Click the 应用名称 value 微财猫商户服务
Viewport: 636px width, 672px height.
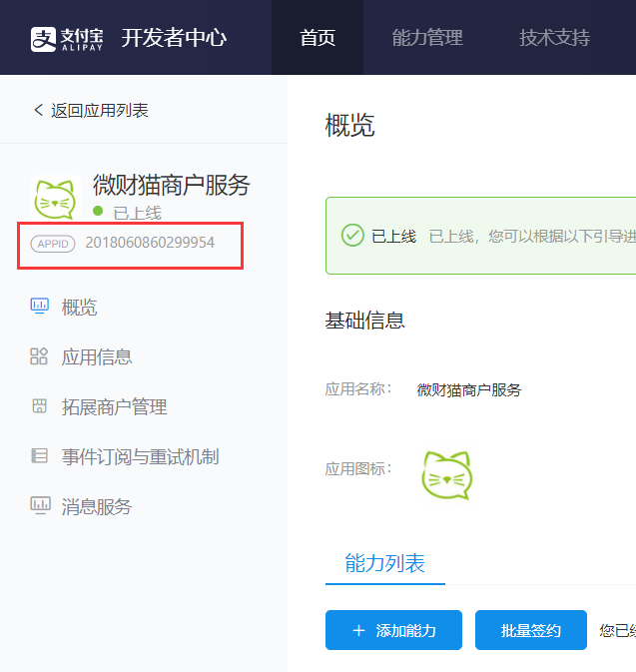[x=469, y=390]
